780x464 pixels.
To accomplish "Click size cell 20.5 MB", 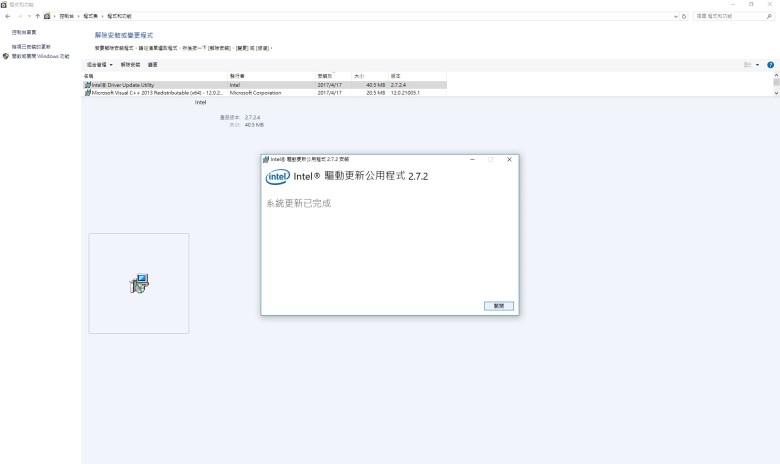I will click(x=376, y=93).
